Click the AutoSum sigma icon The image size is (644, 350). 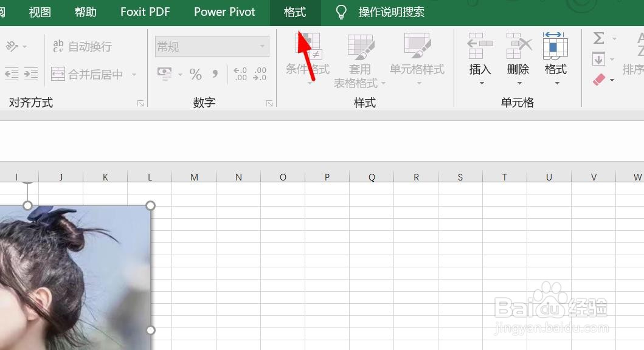599,38
